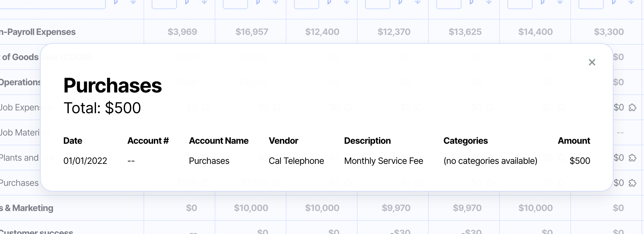Sort by the Date column header
The height and width of the screenshot is (234, 644).
73,141
